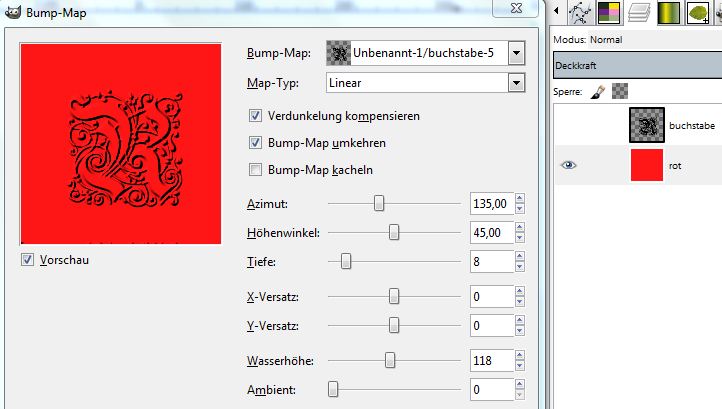
Task: Click the drawable thumbnail in Bump-Map combo
Action: coord(338,53)
